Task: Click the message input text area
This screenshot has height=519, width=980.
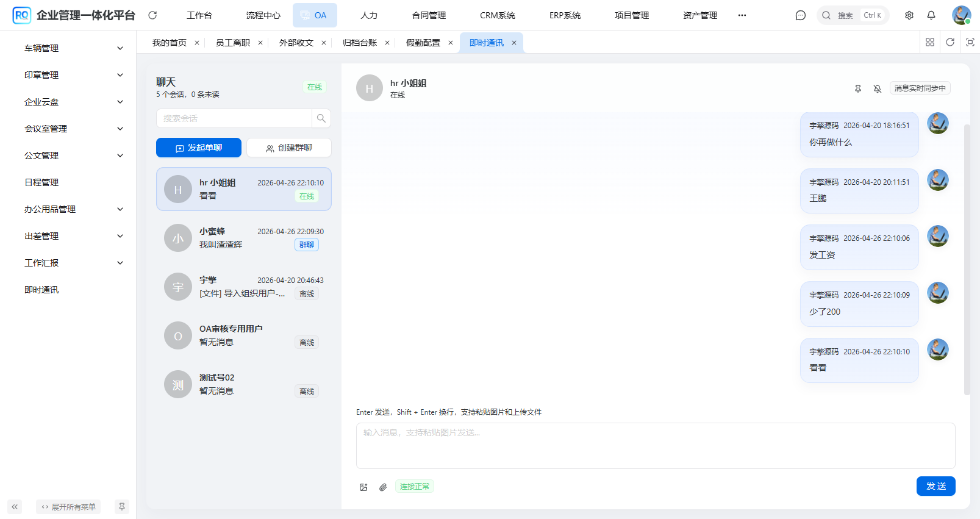Action: (655, 446)
